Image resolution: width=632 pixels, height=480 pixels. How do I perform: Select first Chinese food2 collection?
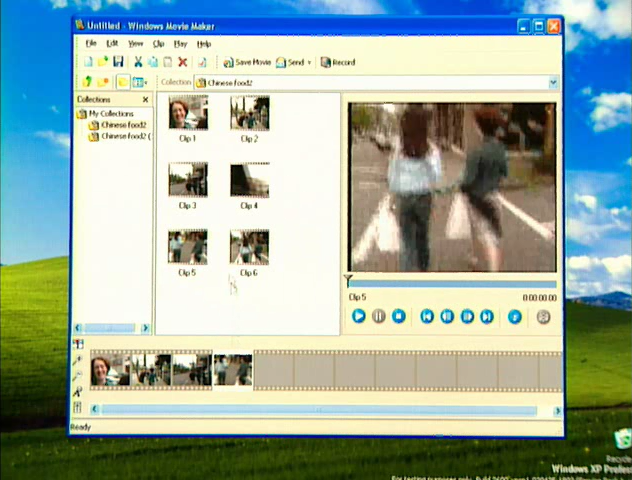pyautogui.click(x=123, y=125)
